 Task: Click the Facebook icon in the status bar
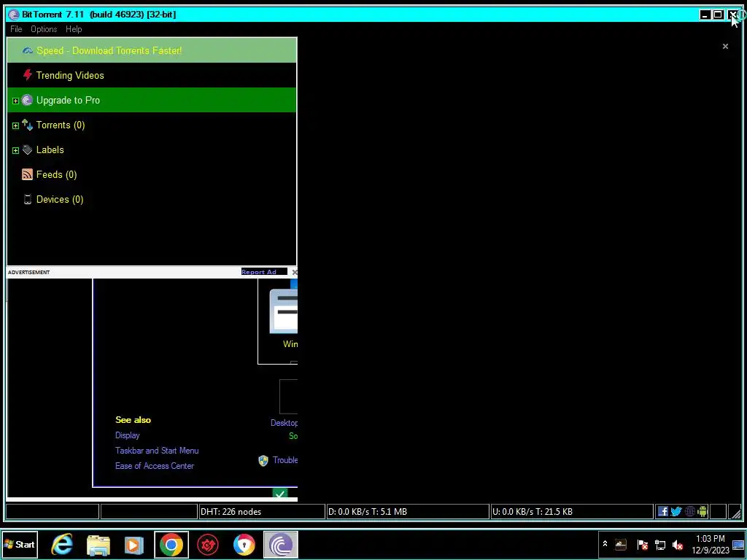point(662,511)
